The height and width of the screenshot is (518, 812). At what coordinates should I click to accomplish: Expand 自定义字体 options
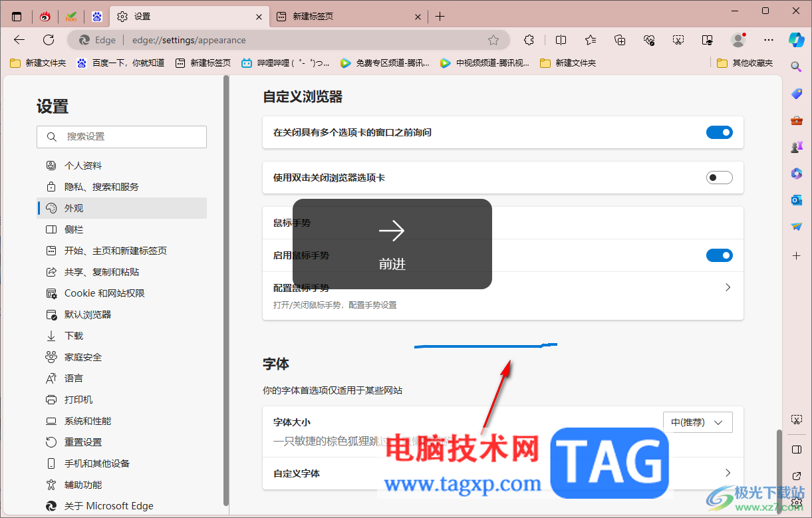pyautogui.click(x=727, y=473)
